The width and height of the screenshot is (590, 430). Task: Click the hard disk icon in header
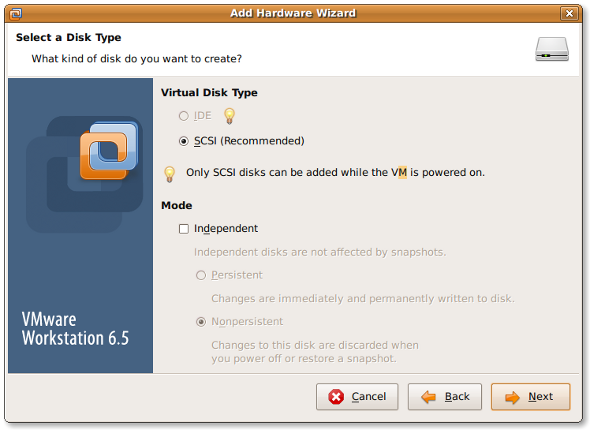pos(552,49)
